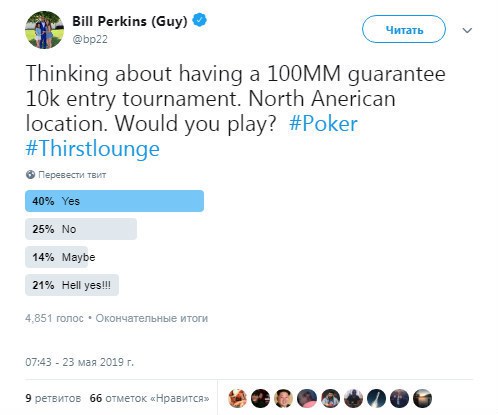This screenshot has width=498, height=415.
Task: Open the @bp22 handle link
Action: 90,39
